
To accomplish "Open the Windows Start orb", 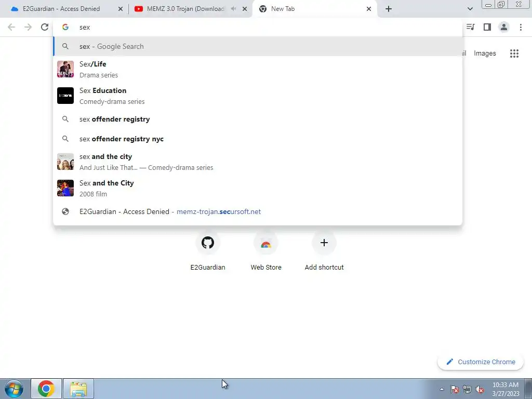I will (x=14, y=389).
